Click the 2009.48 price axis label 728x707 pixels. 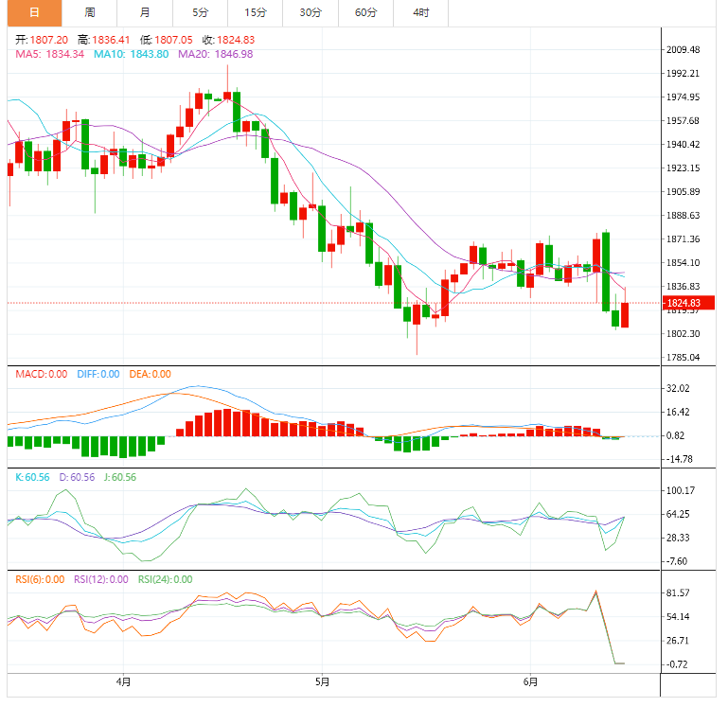tap(683, 49)
